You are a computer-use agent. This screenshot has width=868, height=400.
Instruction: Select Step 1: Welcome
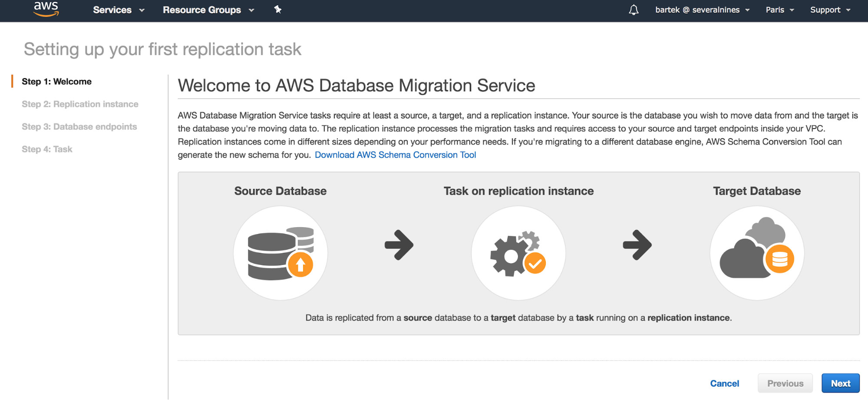point(57,82)
